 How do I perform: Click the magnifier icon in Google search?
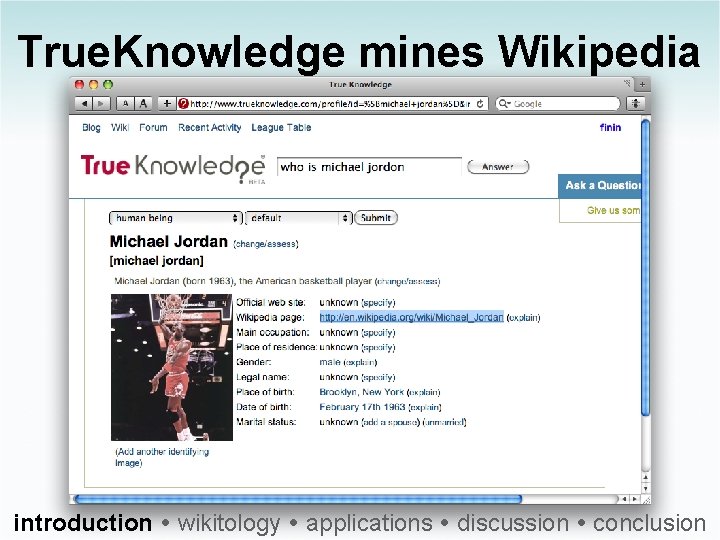(x=505, y=104)
